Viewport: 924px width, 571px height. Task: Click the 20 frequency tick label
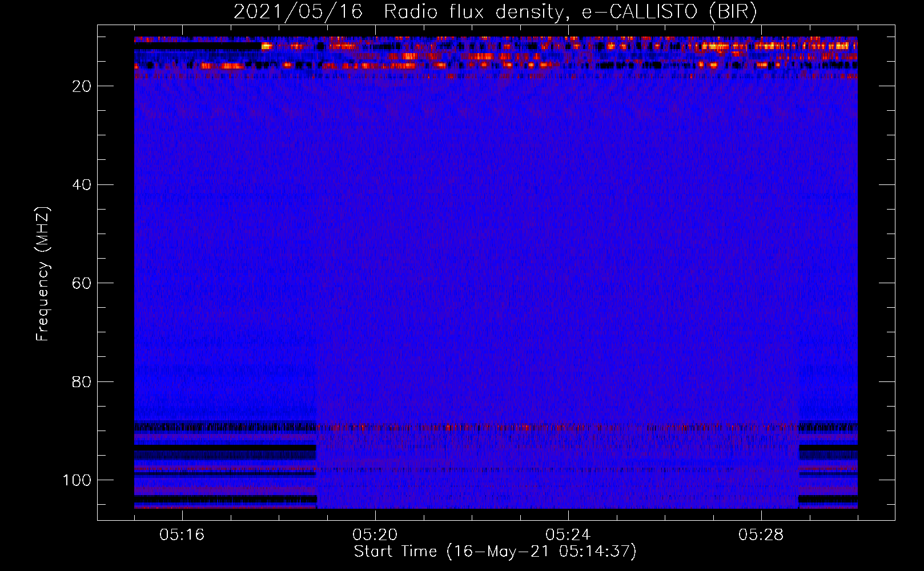[x=82, y=86]
